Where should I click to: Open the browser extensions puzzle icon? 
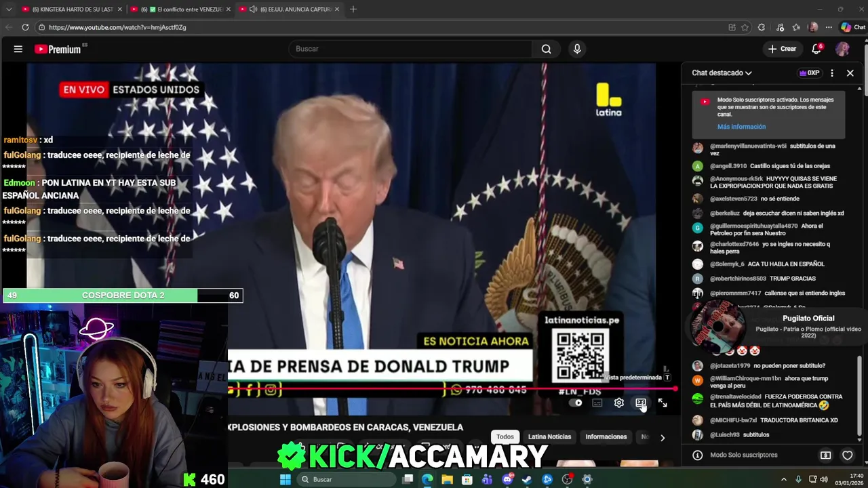coord(762,27)
